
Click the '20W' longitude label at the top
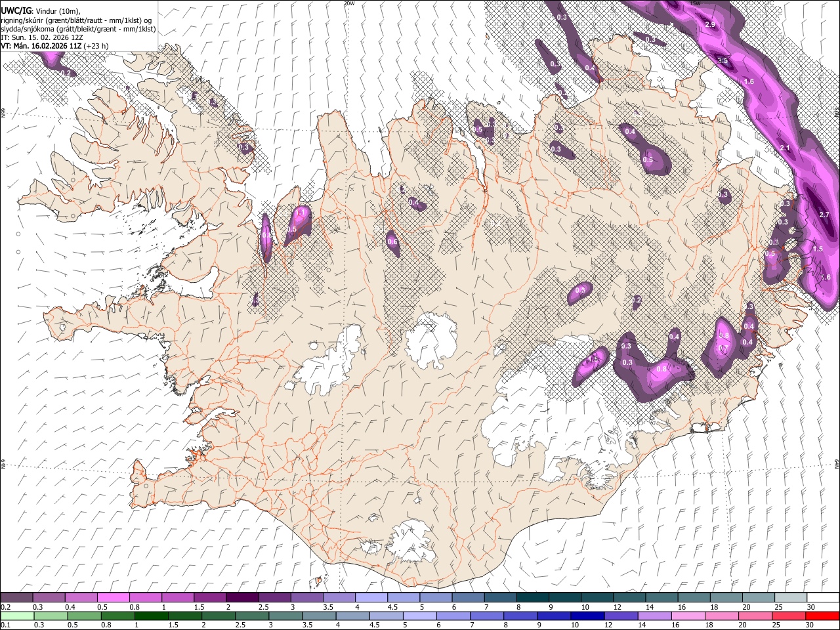[349, 3]
